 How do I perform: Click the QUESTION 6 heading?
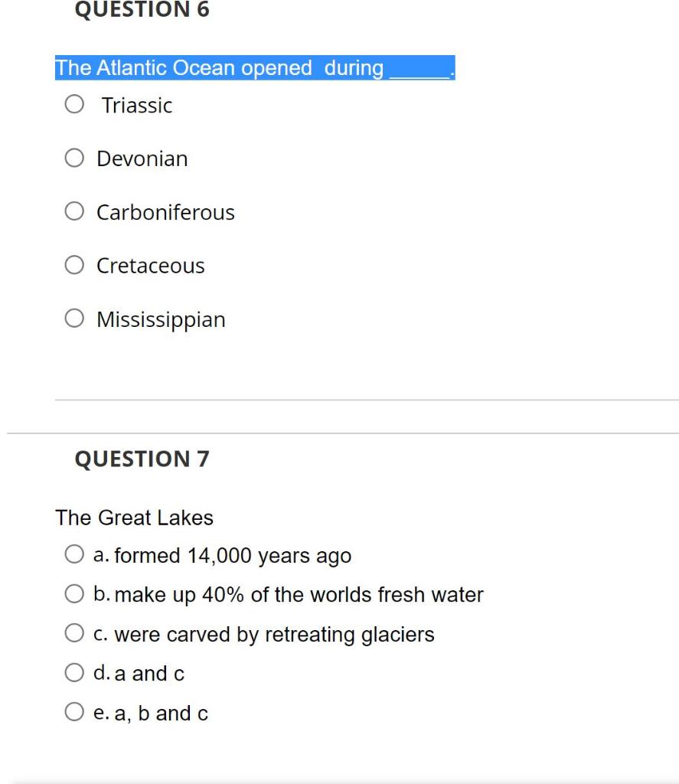tap(142, 10)
